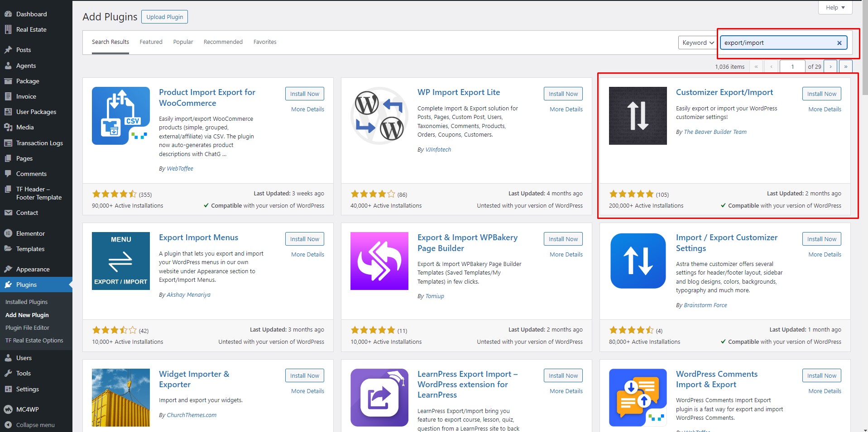
Task: Click the Elementor logo icon
Action: [8, 233]
